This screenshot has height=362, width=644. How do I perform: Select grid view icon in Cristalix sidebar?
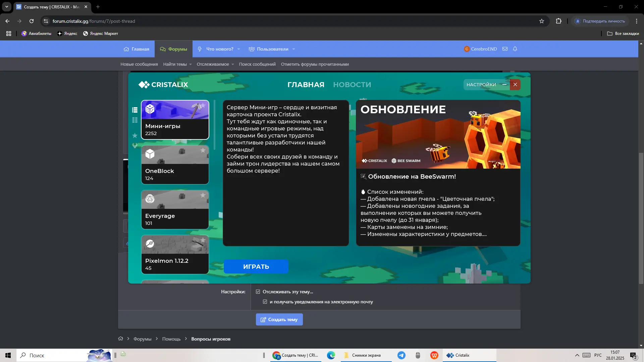coord(135,120)
